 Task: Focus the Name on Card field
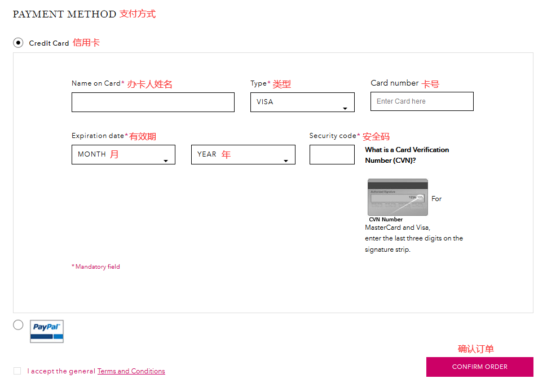point(153,102)
